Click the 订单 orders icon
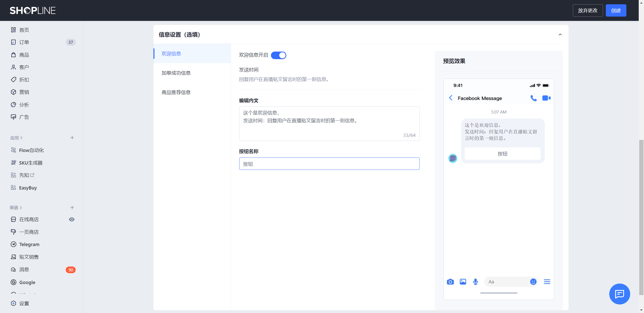 (x=13, y=42)
